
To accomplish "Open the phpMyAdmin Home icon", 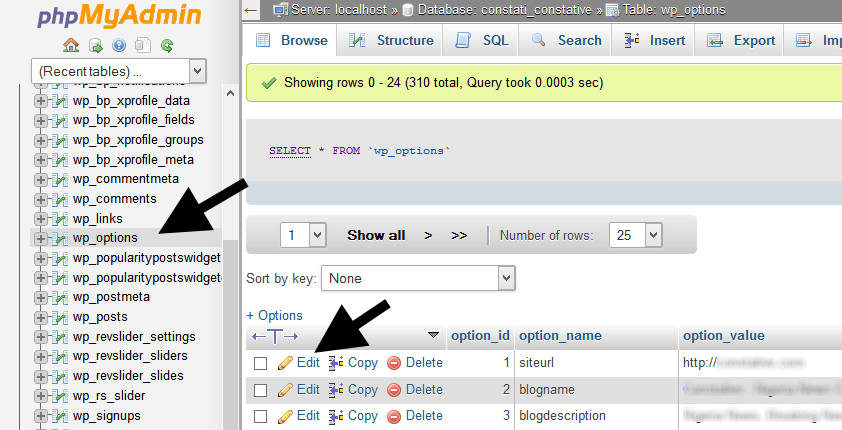I will 71,46.
